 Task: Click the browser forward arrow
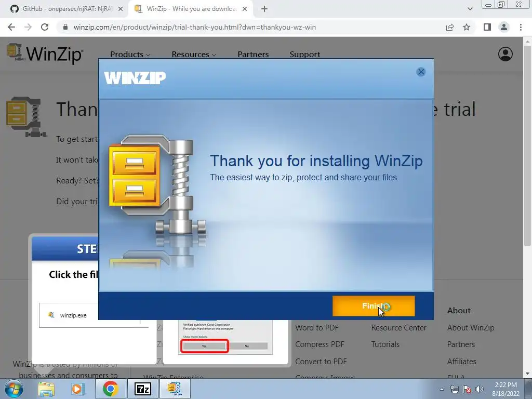coord(28,27)
